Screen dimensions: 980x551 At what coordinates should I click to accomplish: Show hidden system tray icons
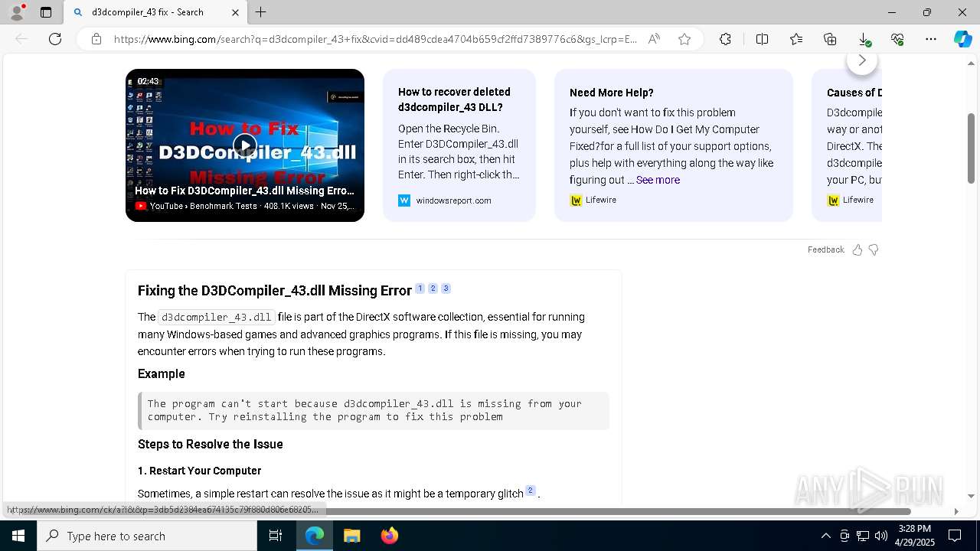coord(825,536)
